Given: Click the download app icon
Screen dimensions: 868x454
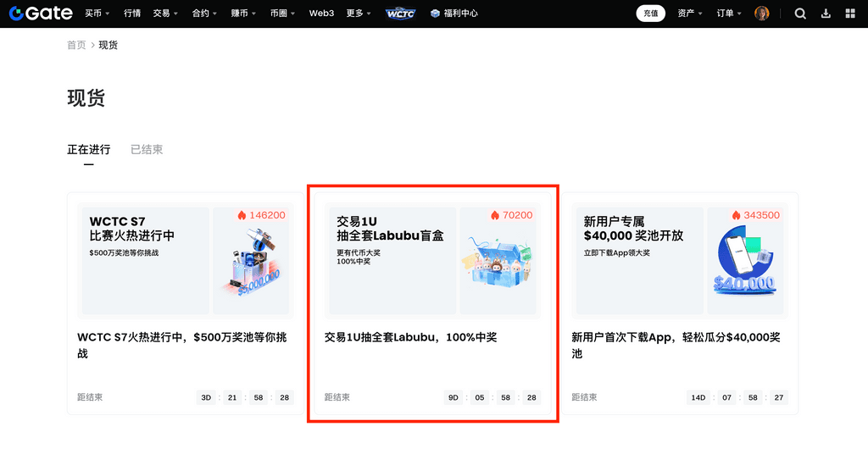Looking at the screenshot, I should (x=826, y=14).
